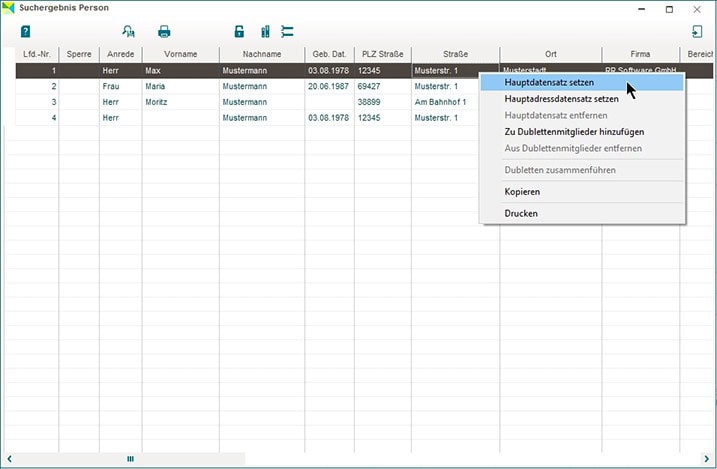Screen dimensions: 717x469
Task: Click the unlock padlock icon
Action: (x=239, y=32)
